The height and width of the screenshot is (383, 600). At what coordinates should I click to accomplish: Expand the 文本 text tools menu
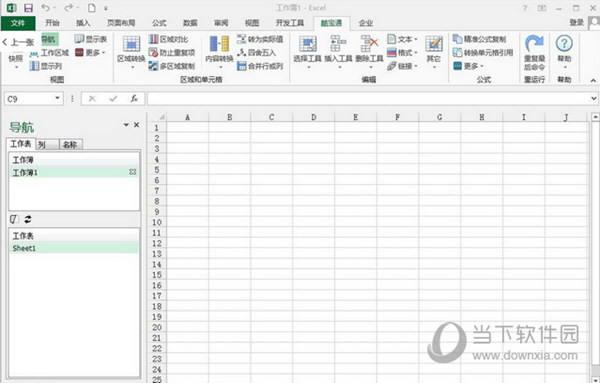402,39
